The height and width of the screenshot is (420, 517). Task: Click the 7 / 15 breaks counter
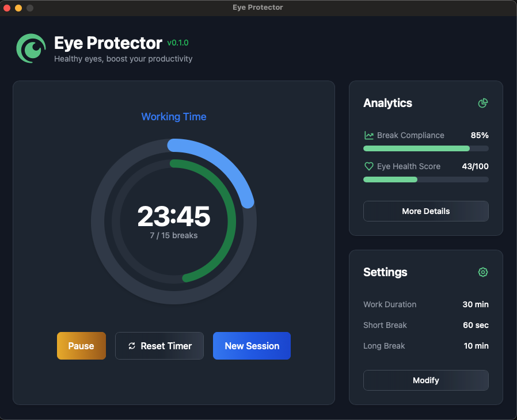pyautogui.click(x=172, y=235)
